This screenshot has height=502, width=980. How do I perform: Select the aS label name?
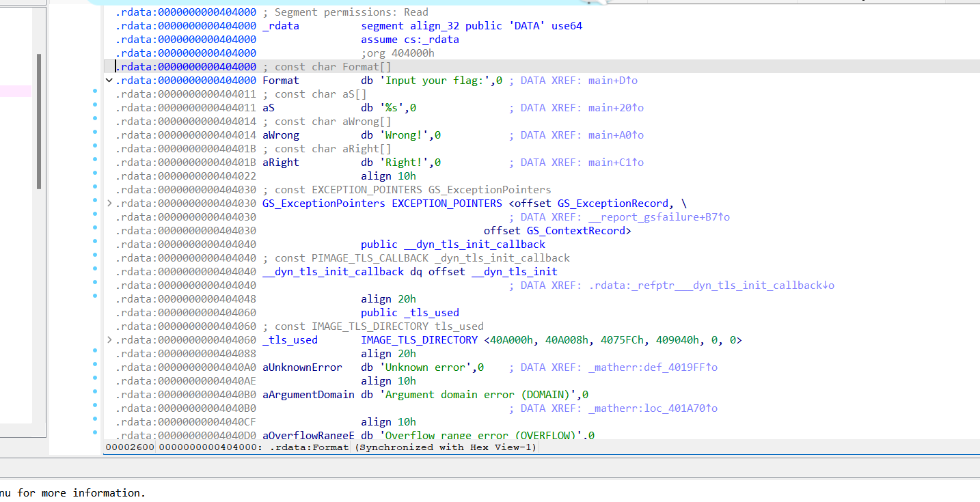(x=269, y=108)
